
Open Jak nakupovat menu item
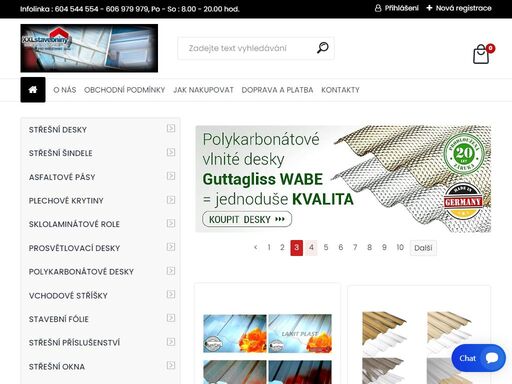click(x=203, y=90)
